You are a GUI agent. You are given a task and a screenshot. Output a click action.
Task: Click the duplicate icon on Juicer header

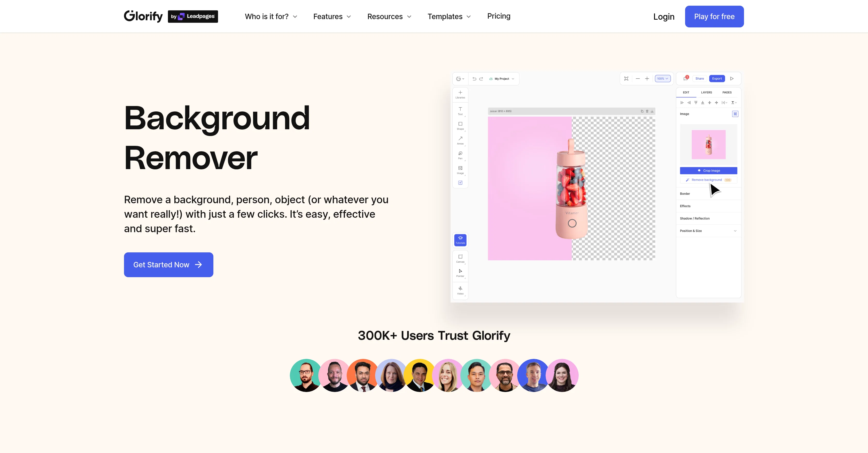click(x=642, y=111)
